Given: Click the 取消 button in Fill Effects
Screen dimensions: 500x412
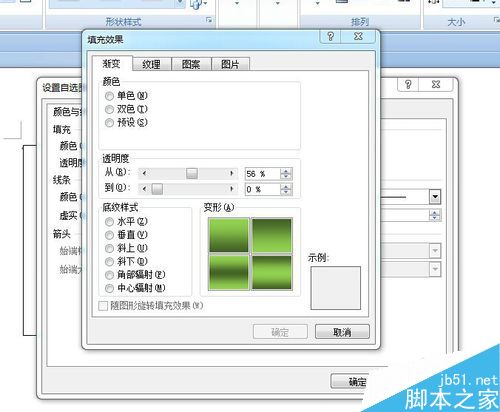Looking at the screenshot, I should pyautogui.click(x=342, y=332).
